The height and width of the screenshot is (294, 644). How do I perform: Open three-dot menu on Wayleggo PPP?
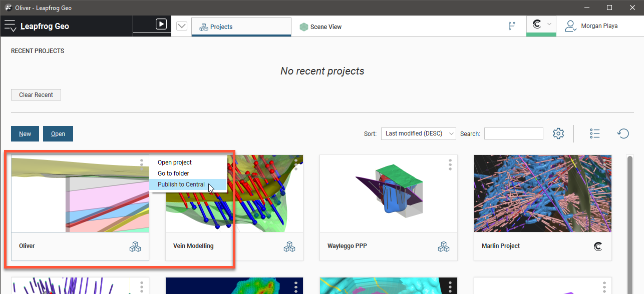point(450,164)
